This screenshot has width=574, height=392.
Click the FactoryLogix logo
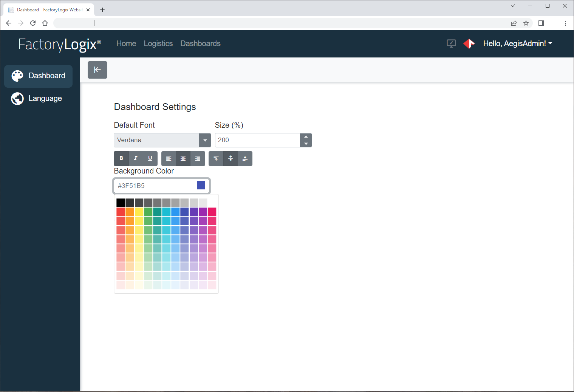(x=59, y=45)
